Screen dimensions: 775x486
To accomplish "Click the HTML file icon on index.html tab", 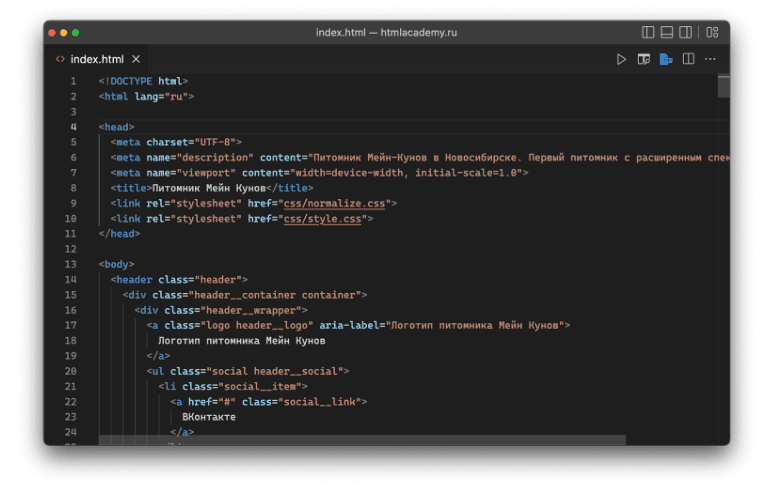I will pyautogui.click(x=60, y=59).
